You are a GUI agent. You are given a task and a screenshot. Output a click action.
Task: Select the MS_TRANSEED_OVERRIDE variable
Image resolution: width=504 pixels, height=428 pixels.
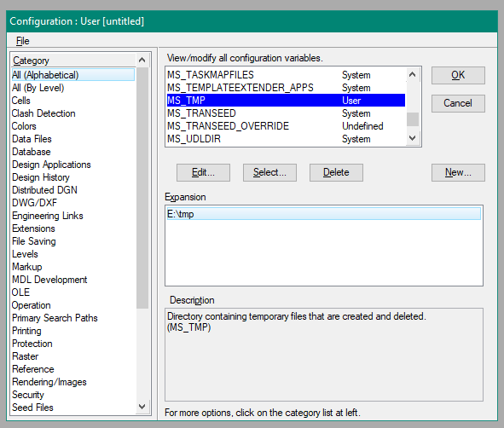point(286,126)
